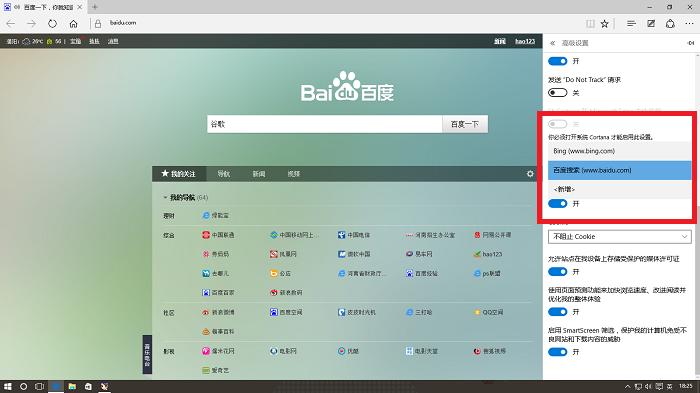Select 百度搜索 (www.baidu.com) option
700x393 pixels.
click(x=620, y=170)
